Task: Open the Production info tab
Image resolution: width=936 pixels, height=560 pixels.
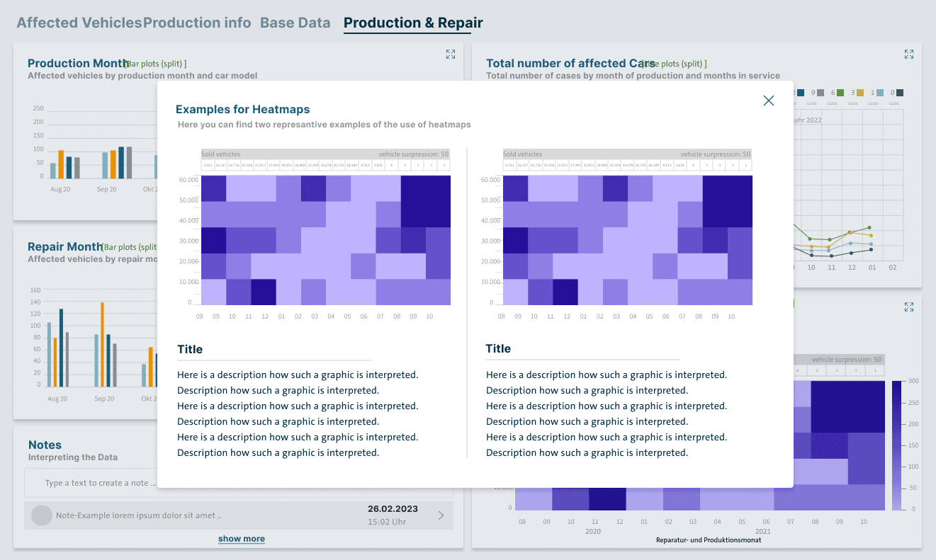Action: tap(196, 22)
